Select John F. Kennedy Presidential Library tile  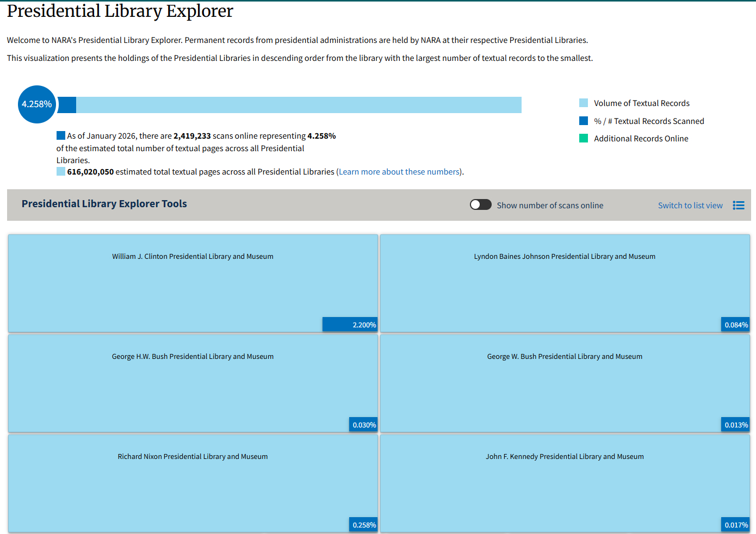(565, 483)
